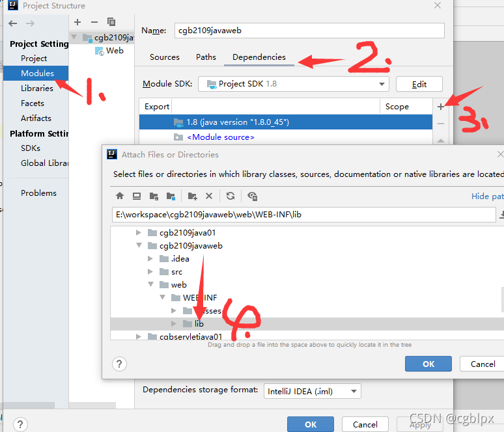Click the module Name input field

coord(309,31)
